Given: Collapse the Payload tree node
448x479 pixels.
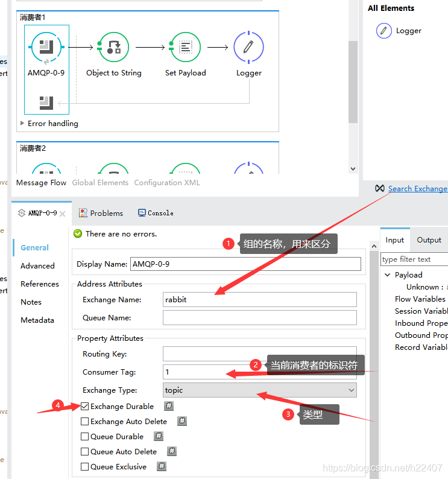Looking at the screenshot, I should click(388, 274).
